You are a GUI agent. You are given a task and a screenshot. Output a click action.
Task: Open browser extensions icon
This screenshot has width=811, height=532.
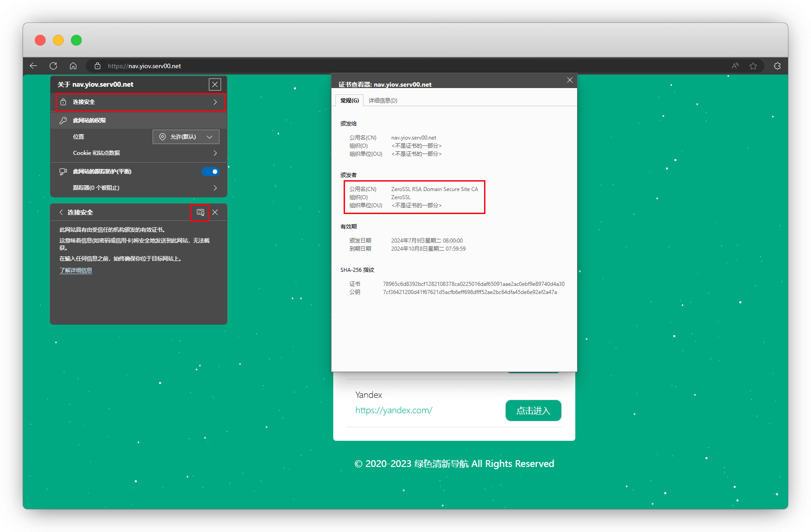tap(777, 66)
